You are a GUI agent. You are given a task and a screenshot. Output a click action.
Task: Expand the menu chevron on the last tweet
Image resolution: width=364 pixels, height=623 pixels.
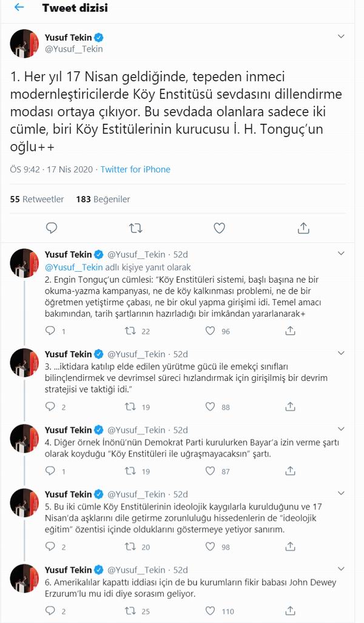pos(341,570)
